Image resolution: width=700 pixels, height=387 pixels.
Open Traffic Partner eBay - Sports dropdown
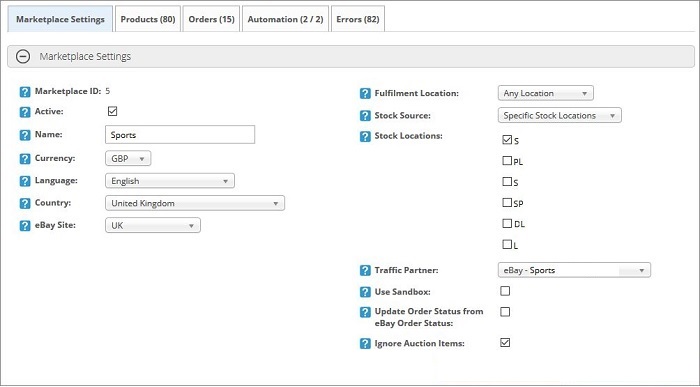tap(574, 270)
